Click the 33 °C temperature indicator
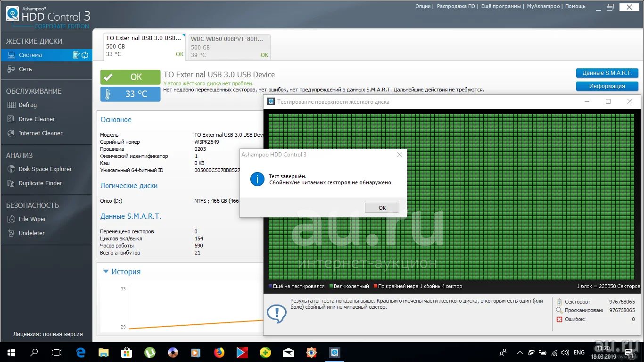This screenshot has height=362, width=644. point(130,94)
